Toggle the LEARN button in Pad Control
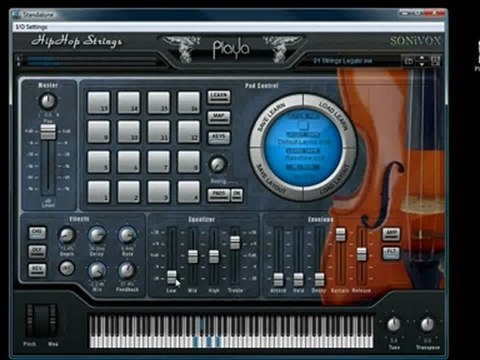The image size is (480, 360). (219, 97)
